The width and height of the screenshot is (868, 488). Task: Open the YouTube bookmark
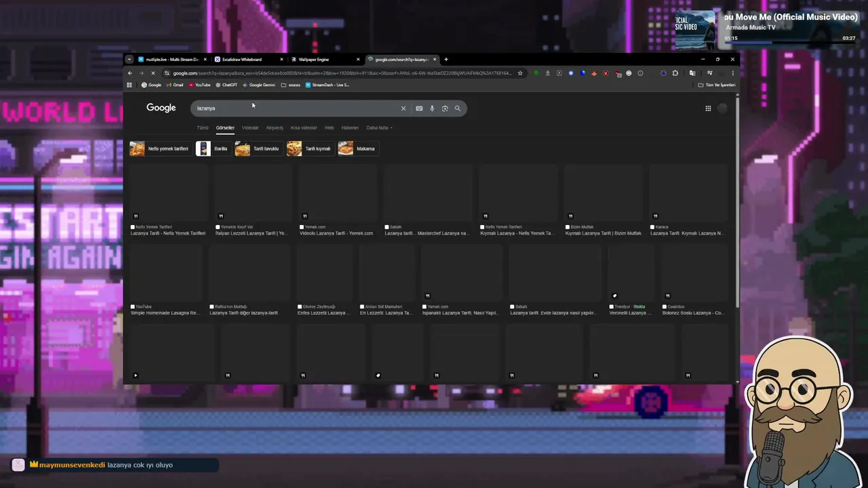[199, 85]
